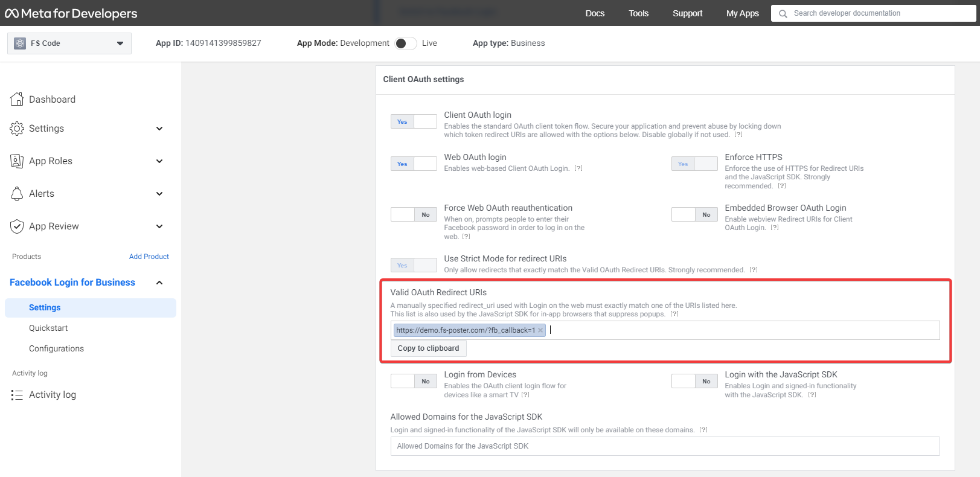Screen dimensions: 980x477
Task: Expand the Alerts sidebar section
Action: click(x=159, y=194)
